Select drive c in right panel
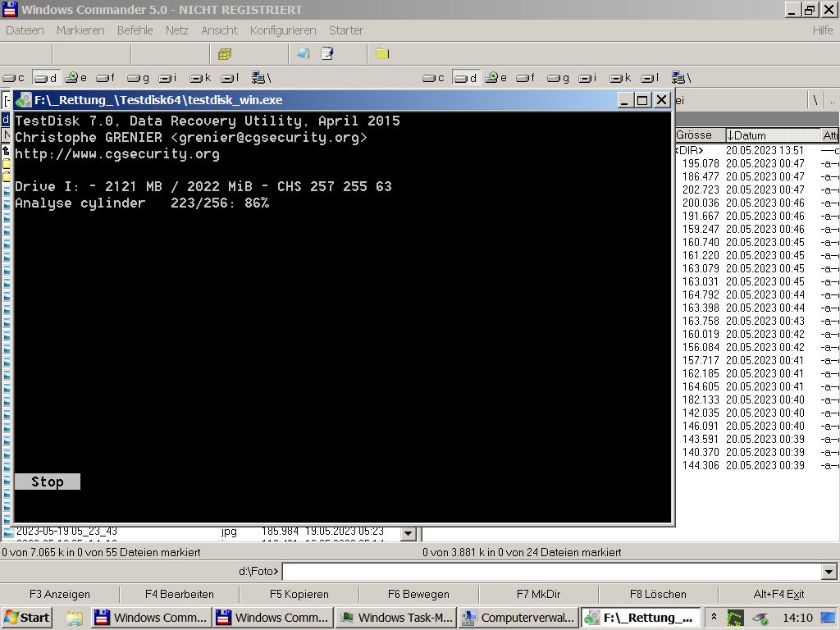Viewport: 840px width, 630px height. 434,78
